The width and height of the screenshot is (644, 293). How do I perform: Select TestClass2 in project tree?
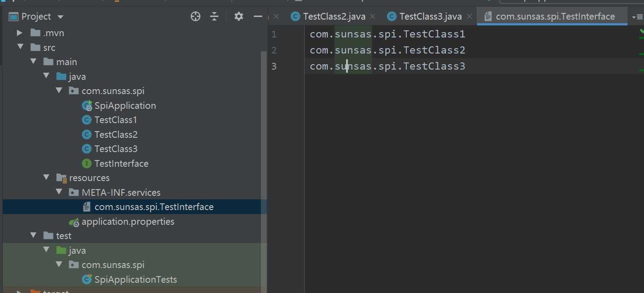pyautogui.click(x=116, y=135)
